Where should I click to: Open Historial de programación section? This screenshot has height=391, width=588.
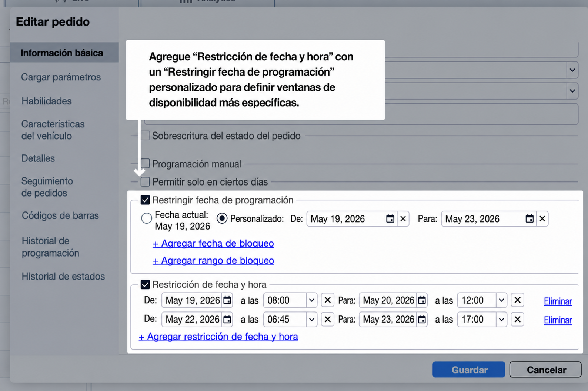click(x=50, y=247)
